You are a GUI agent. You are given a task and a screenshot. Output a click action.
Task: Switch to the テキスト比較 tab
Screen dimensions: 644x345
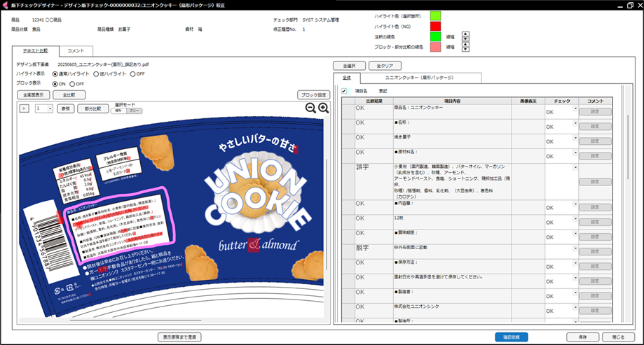(x=35, y=51)
